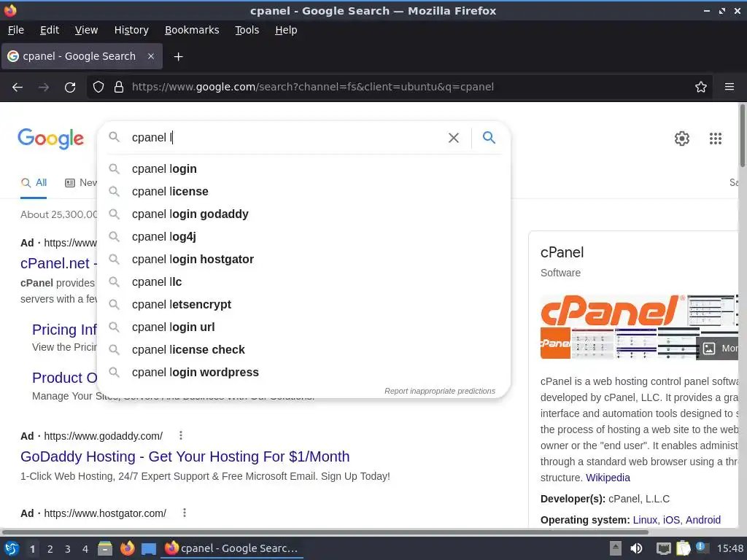Pick the 'cpanel login godaddy' suggestion
747x560 pixels.
303,214
